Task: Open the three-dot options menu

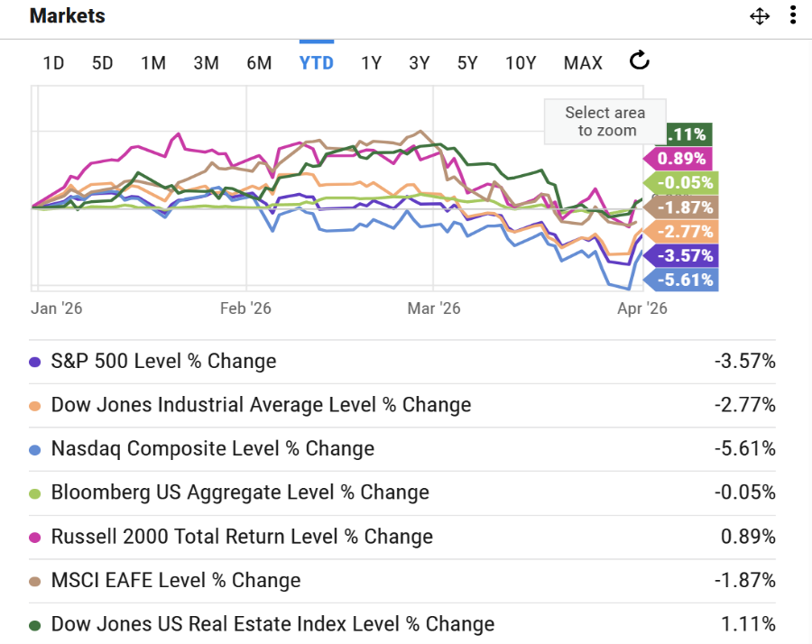Action: click(792, 15)
